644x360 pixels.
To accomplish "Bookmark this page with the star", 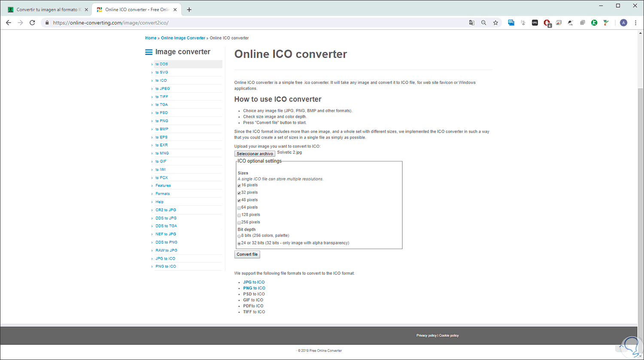I will (x=495, y=23).
